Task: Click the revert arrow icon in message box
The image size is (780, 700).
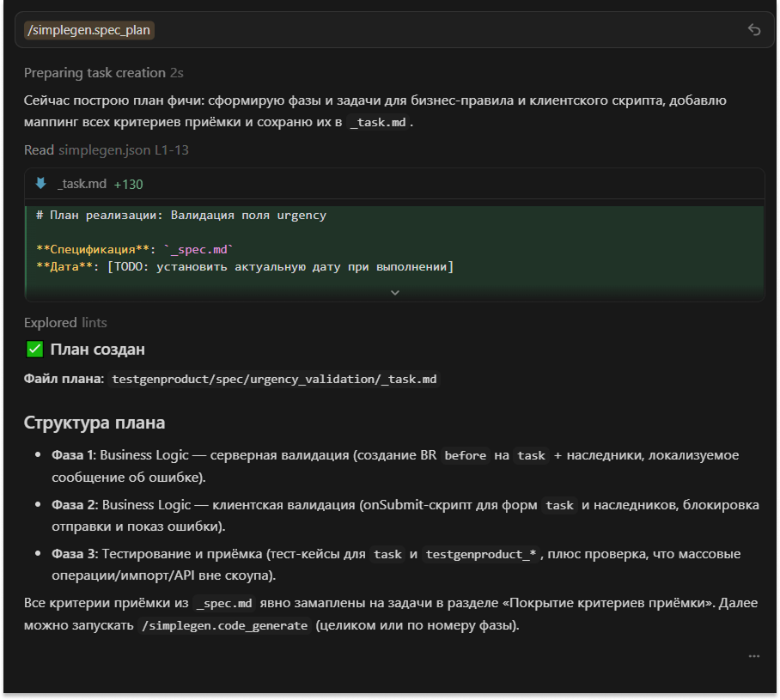Action: (753, 30)
